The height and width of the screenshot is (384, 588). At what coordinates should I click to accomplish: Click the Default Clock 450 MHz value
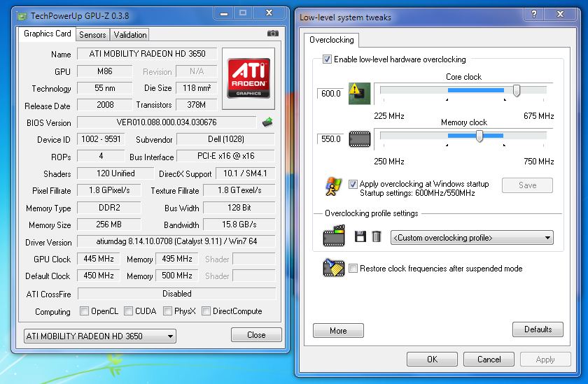(x=98, y=276)
